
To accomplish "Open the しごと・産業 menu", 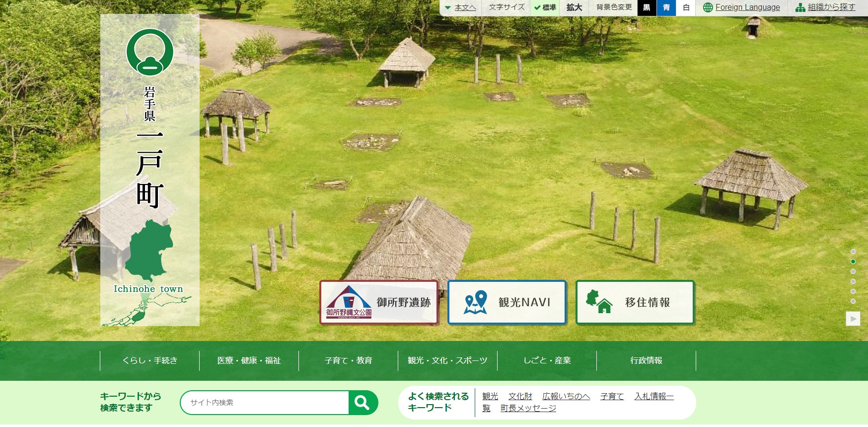I will pos(547,360).
